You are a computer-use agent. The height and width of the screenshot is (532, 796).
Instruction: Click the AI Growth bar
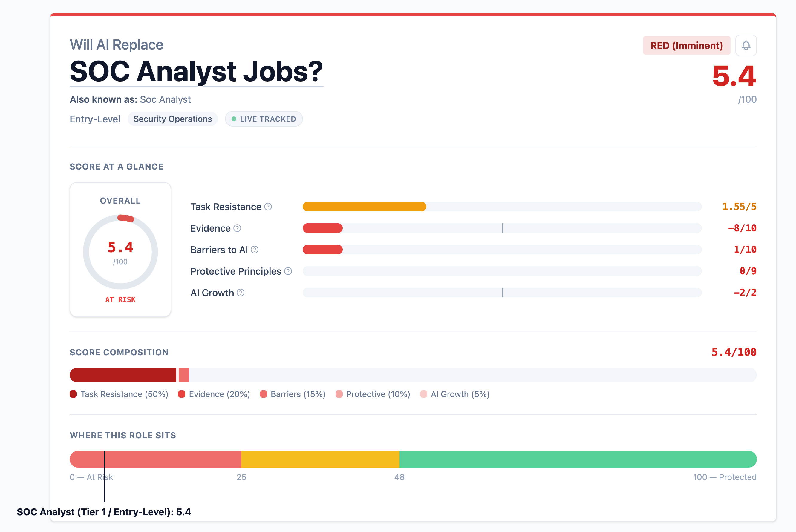(x=502, y=293)
